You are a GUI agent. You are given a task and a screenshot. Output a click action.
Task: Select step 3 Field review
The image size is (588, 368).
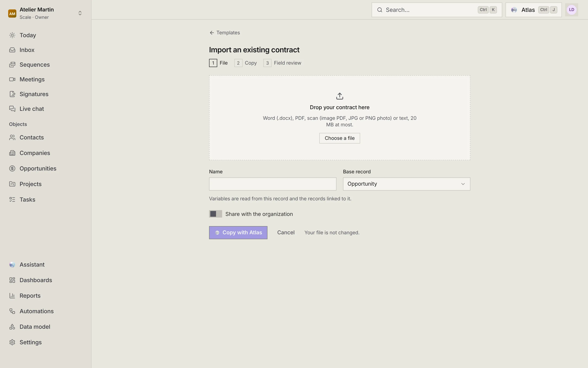282,63
